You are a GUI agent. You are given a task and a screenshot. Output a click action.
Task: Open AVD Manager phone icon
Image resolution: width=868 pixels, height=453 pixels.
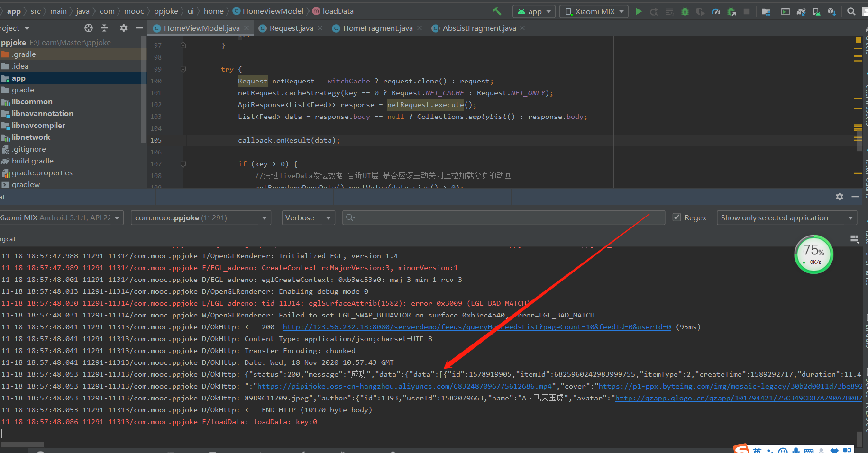coord(816,11)
